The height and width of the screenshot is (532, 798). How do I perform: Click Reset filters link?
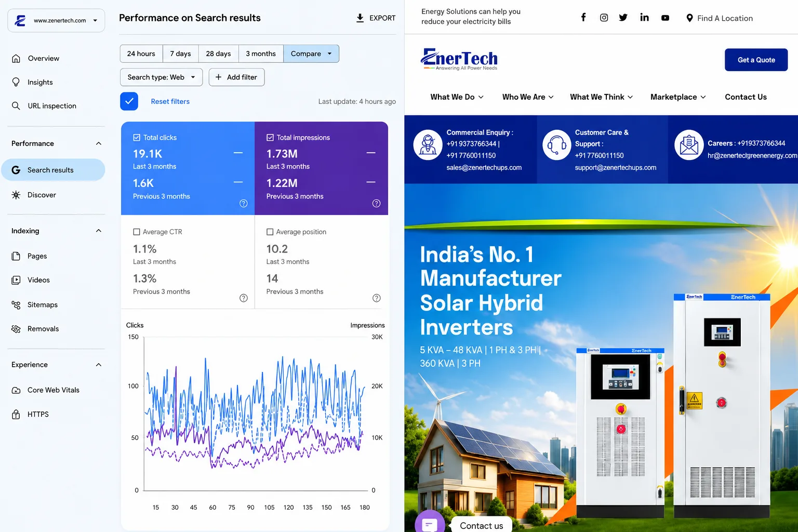(170, 101)
